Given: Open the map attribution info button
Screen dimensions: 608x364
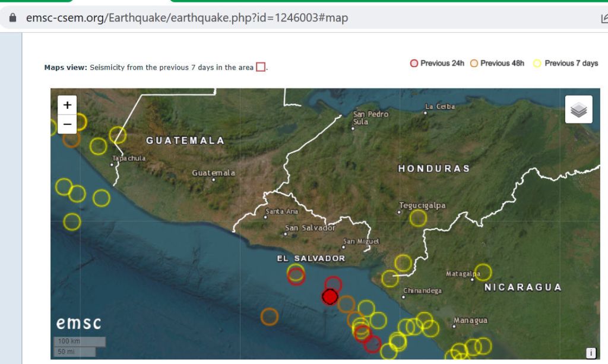Looking at the screenshot, I should pos(591,353).
